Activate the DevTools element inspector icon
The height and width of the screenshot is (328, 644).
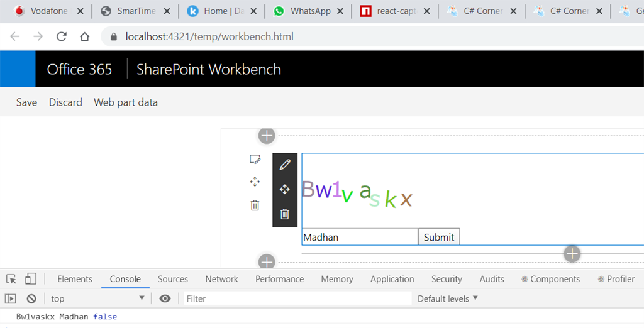click(11, 279)
